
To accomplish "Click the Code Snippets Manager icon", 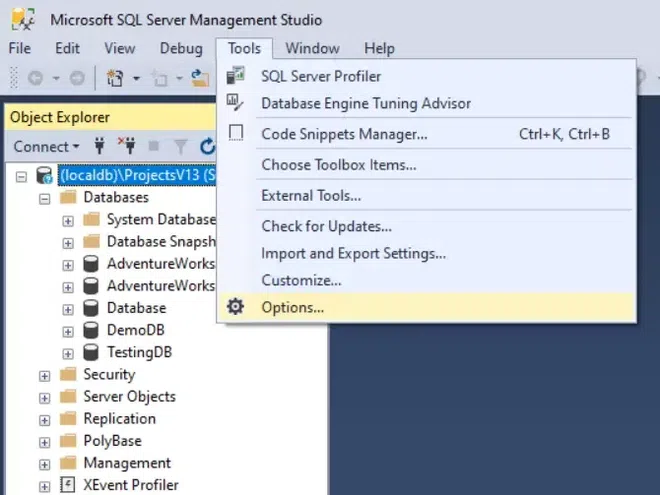I will tap(236, 133).
